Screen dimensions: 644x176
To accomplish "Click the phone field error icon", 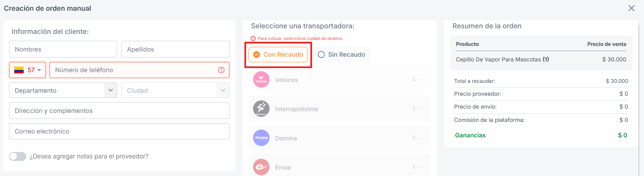I will point(221,70).
